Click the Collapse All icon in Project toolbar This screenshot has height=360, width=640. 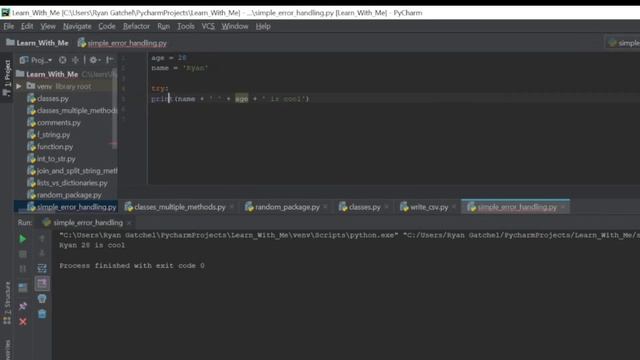(76, 60)
